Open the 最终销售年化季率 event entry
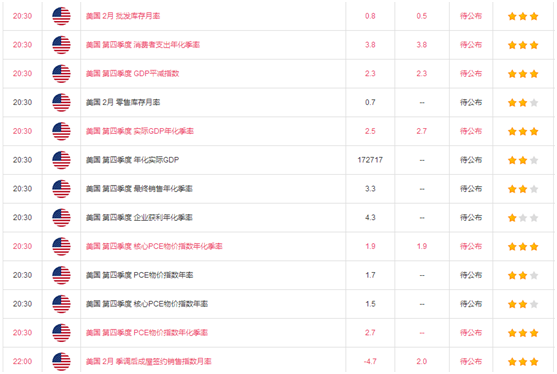Screen dimensions: 557x374 click(x=139, y=189)
